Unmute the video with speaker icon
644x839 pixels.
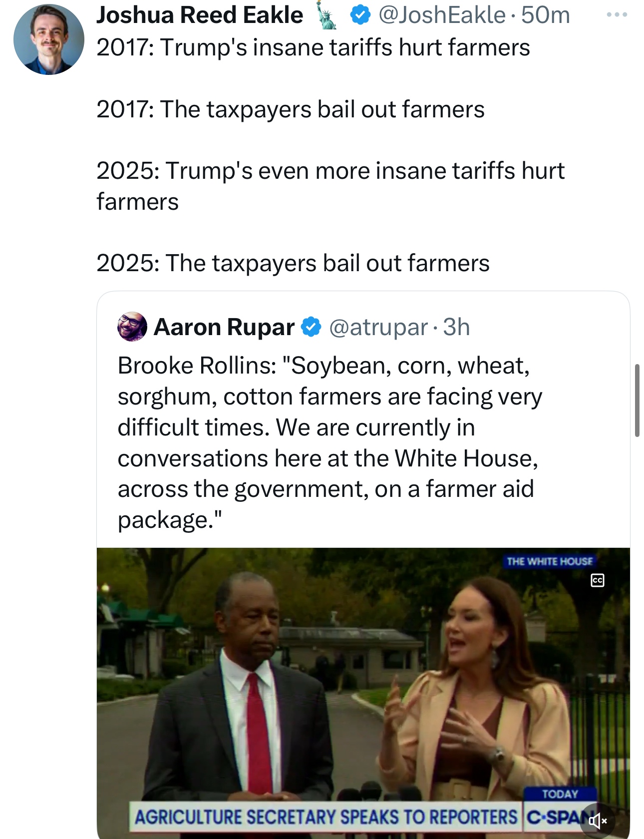click(597, 821)
